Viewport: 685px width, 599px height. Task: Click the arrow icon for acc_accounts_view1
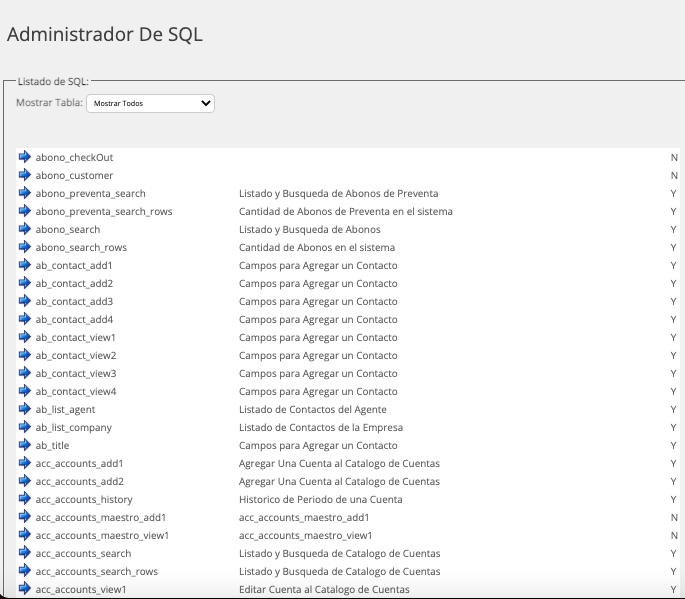coord(25,589)
